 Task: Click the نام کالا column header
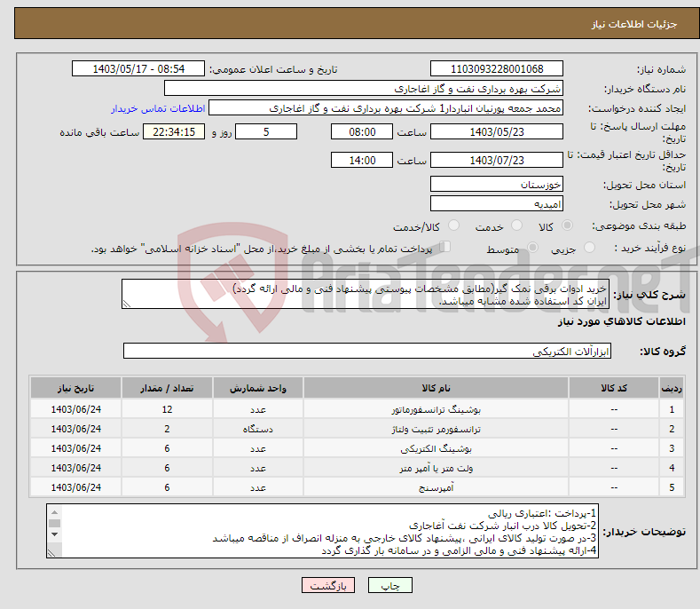(436, 388)
